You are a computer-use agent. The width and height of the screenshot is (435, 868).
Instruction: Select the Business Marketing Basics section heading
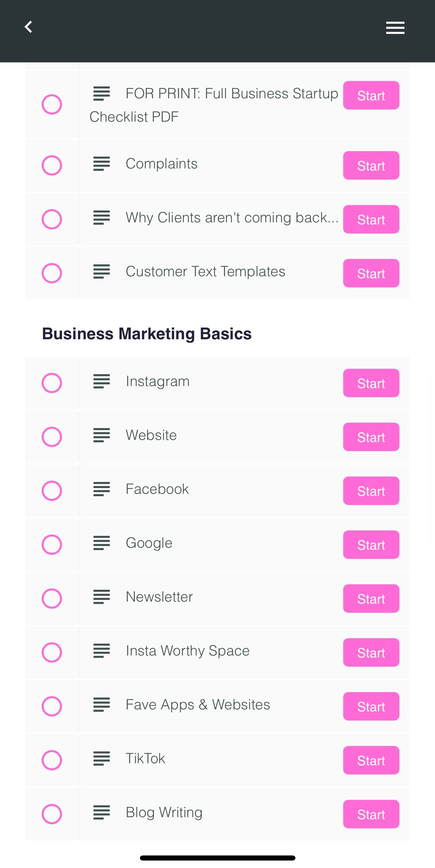(147, 334)
